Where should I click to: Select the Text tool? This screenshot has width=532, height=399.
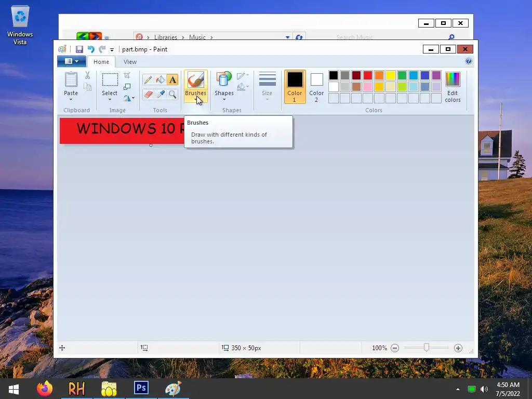click(x=172, y=79)
